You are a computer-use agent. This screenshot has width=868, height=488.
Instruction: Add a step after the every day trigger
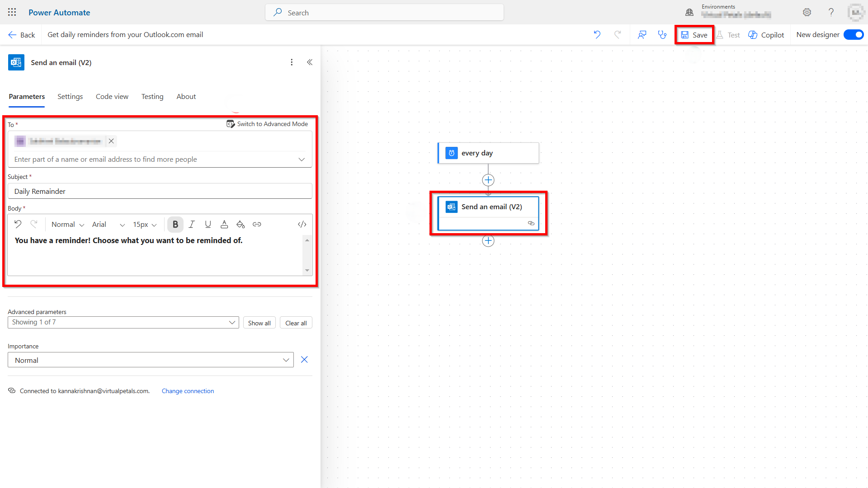pyautogui.click(x=488, y=180)
